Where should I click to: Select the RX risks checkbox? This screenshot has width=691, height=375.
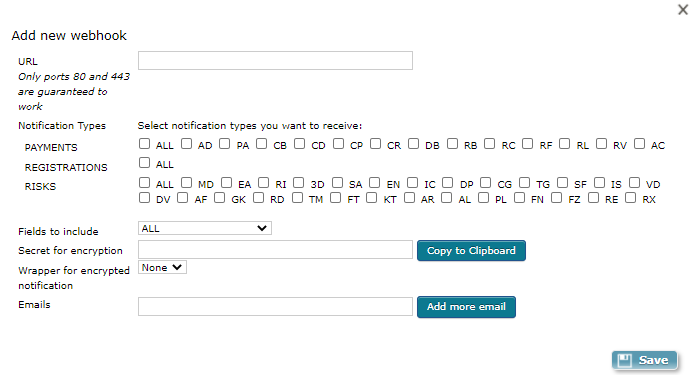coord(631,198)
